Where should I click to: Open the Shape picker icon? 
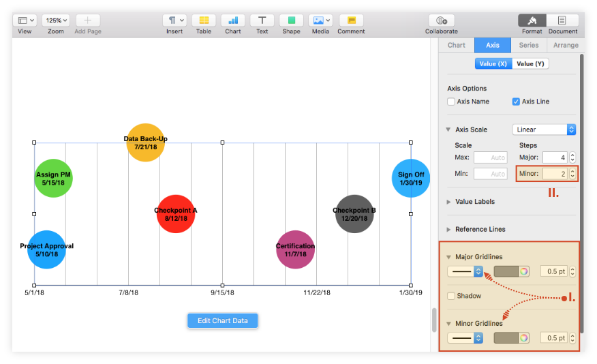(x=291, y=20)
